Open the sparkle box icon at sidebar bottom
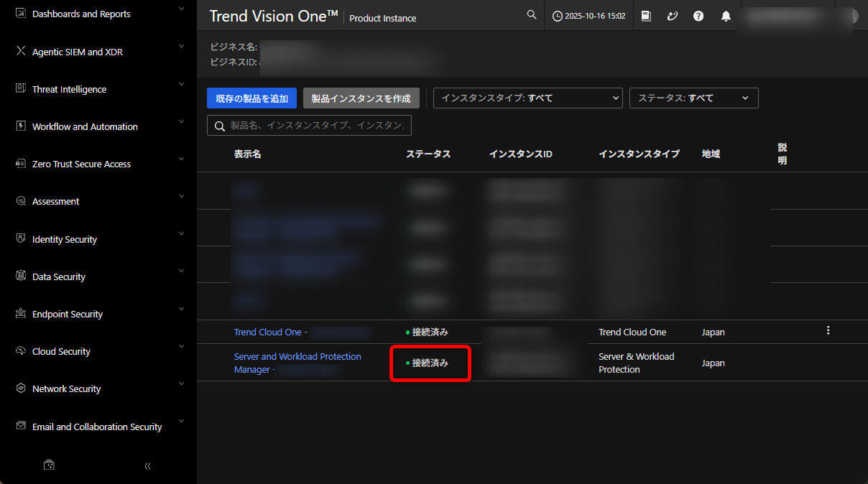868x484 pixels. (x=49, y=465)
